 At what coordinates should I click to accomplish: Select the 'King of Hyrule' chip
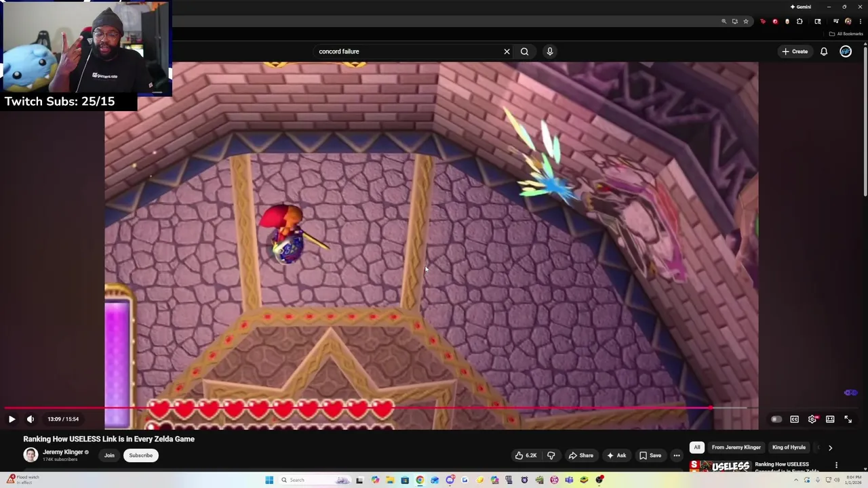[789, 447]
